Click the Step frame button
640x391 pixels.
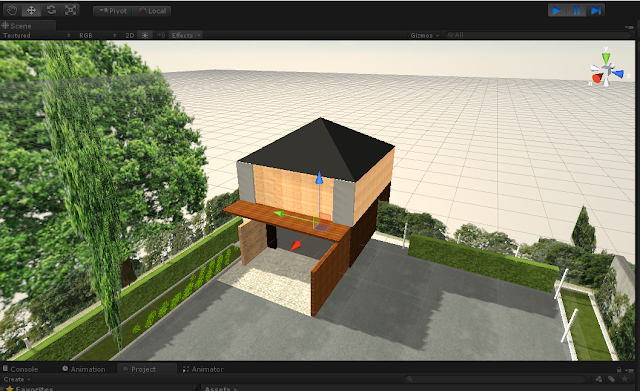pyautogui.click(x=596, y=11)
